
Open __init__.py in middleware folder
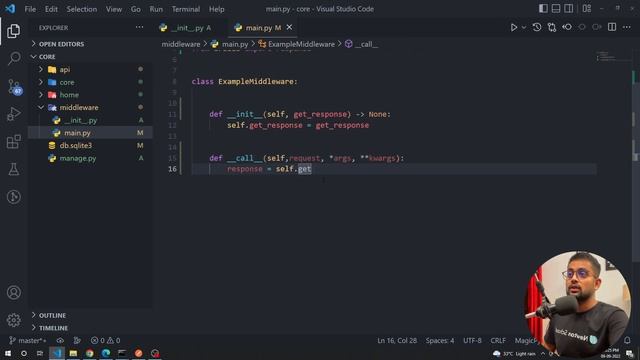pos(80,120)
